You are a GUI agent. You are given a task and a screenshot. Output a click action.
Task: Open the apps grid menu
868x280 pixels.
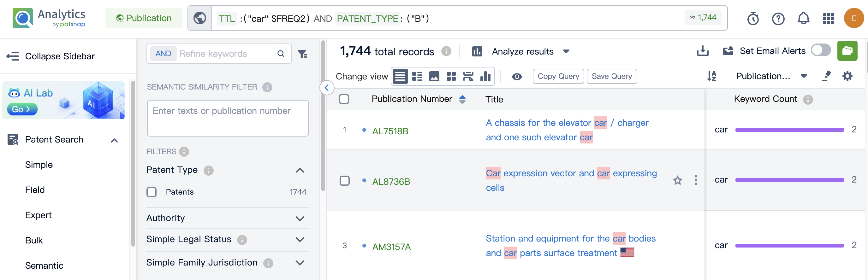click(x=828, y=19)
